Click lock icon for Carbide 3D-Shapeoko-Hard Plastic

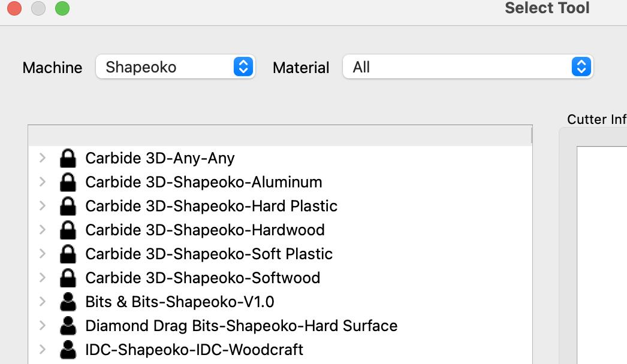click(68, 206)
